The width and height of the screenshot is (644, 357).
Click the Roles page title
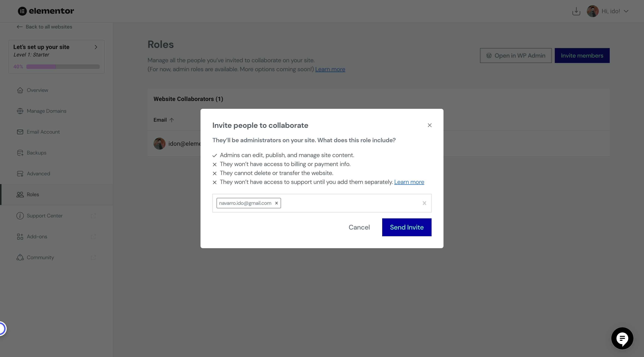pos(160,45)
